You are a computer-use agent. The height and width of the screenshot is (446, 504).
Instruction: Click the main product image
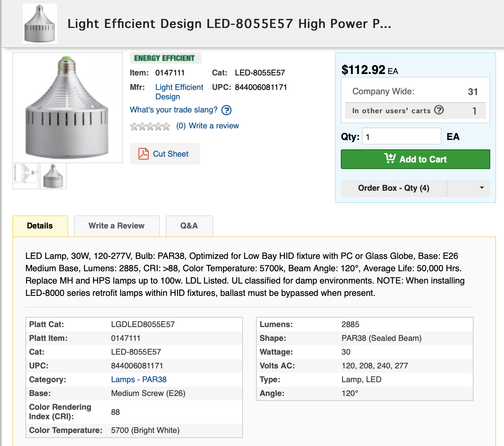click(x=67, y=107)
